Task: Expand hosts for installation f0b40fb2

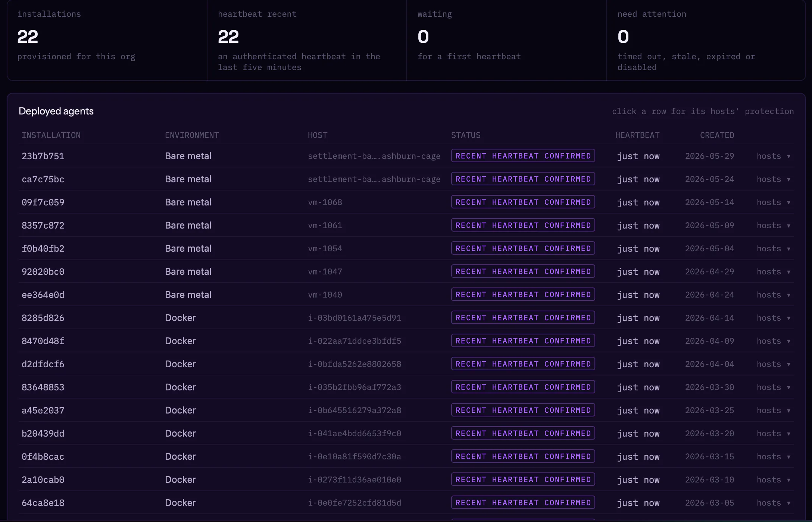Action: click(x=774, y=249)
